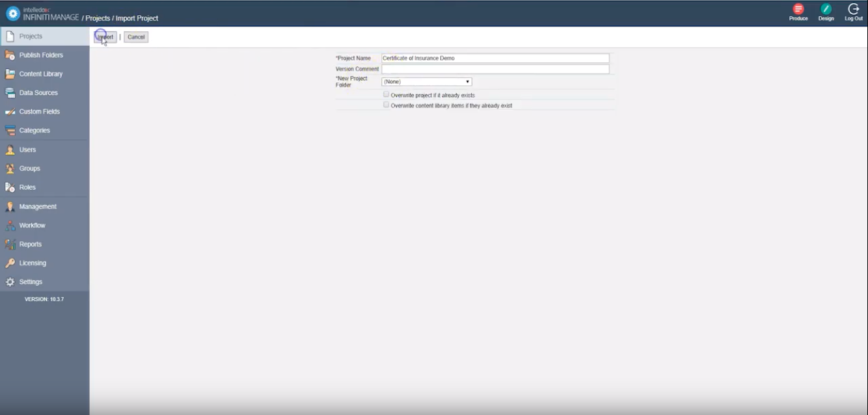868x415 pixels.
Task: Click the Workflow icon
Action: [10, 226]
